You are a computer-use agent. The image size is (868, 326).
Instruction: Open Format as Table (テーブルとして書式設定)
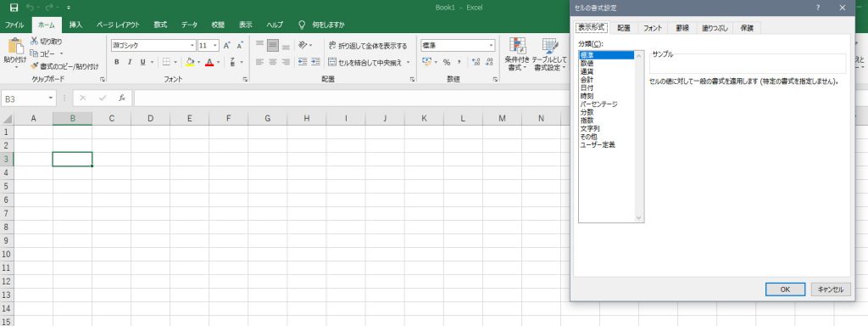click(x=549, y=55)
